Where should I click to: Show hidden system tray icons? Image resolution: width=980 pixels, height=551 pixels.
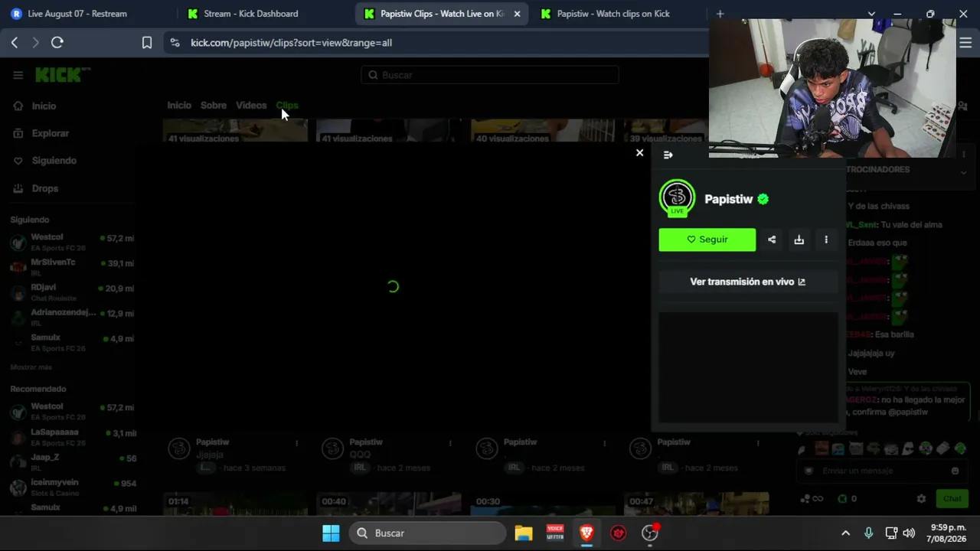[x=845, y=533]
